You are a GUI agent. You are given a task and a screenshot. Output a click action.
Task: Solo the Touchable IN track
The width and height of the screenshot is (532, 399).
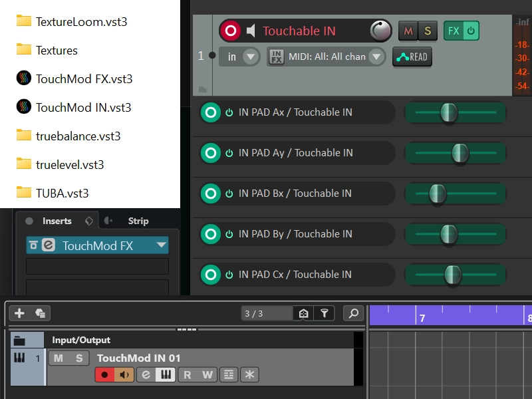(428, 31)
